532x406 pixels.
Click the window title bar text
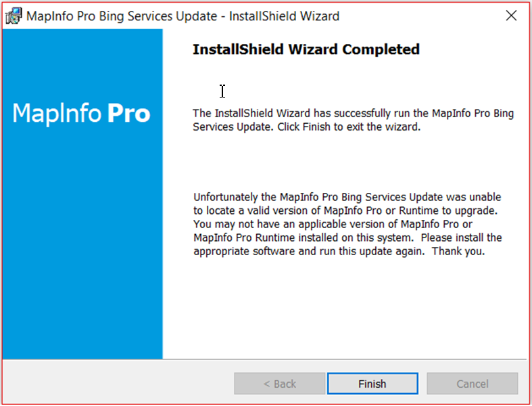(183, 16)
